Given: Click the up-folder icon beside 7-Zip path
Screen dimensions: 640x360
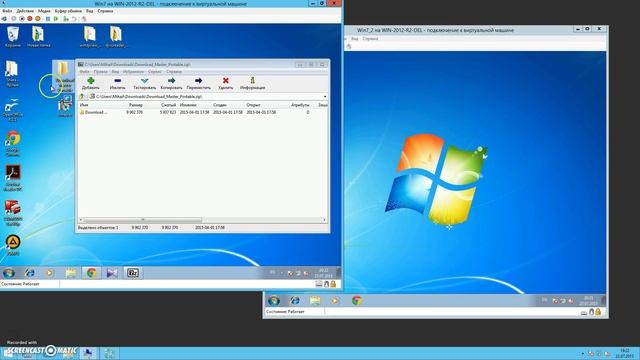Looking at the screenshot, I should click(82, 97).
